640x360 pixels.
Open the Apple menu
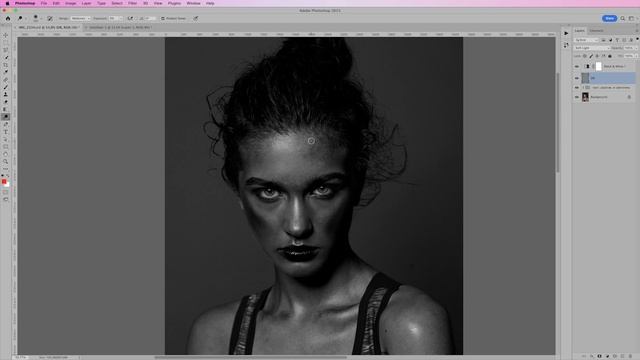(7, 3)
